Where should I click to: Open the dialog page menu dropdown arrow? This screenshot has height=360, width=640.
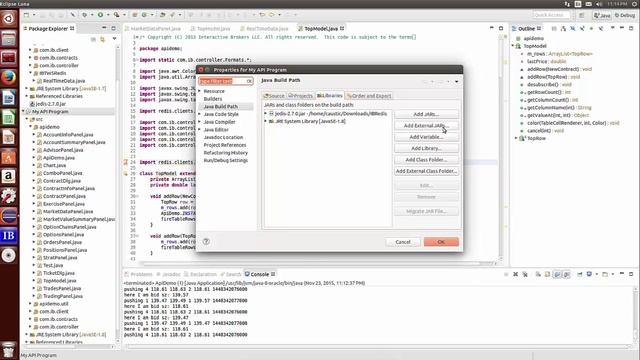[456, 82]
